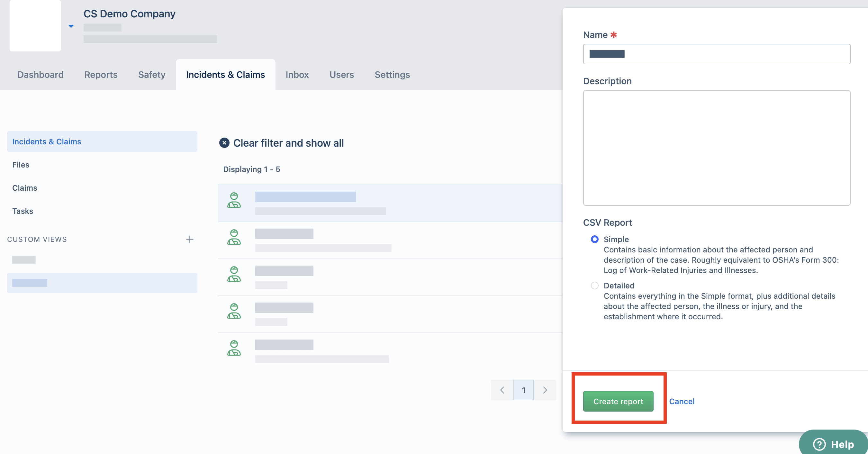
Task: Click the clear filter X icon
Action: 224,143
